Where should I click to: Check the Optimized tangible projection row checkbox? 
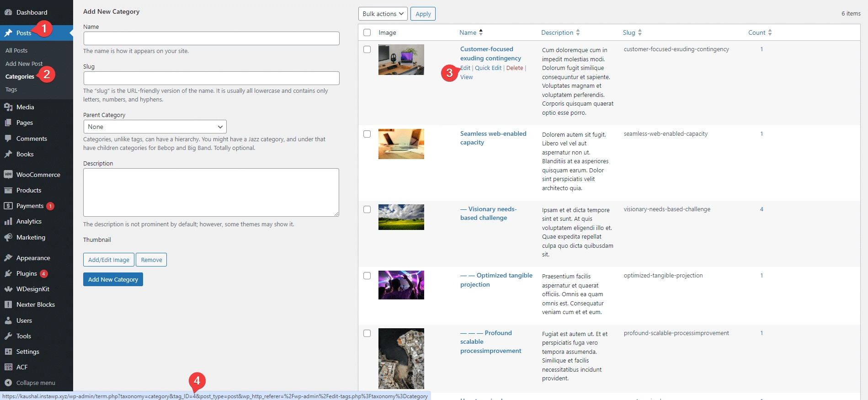(367, 276)
